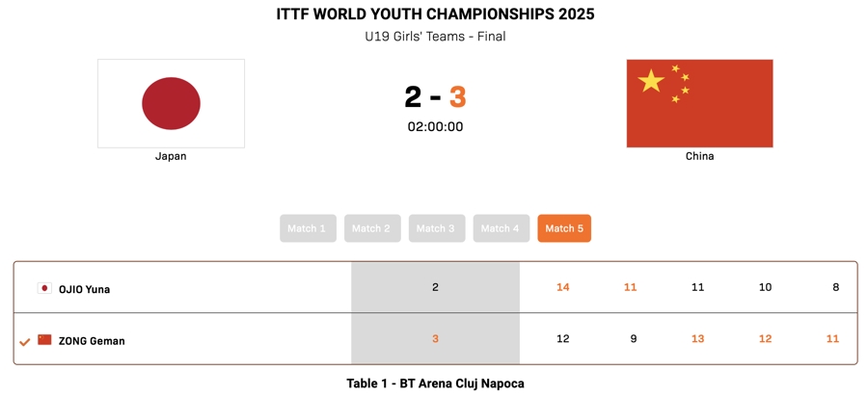Select the highlighted Match 5 tab
Viewport: 868px width, 397px height.
click(564, 228)
